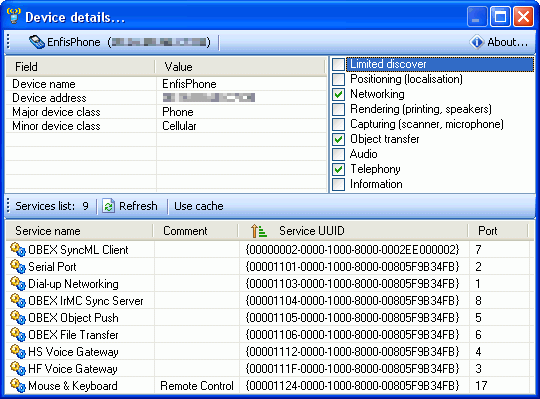
Task: Click the Remote Control comment cell
Action: point(197,386)
